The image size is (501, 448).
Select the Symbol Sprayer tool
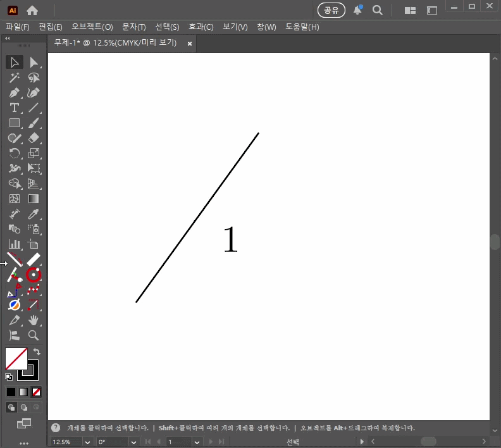point(34,229)
